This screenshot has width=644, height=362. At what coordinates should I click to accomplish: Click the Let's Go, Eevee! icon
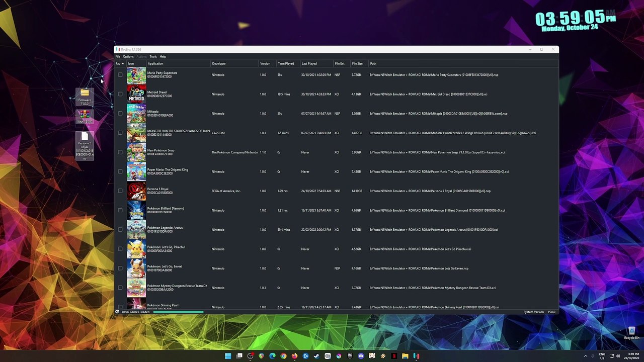(x=136, y=268)
